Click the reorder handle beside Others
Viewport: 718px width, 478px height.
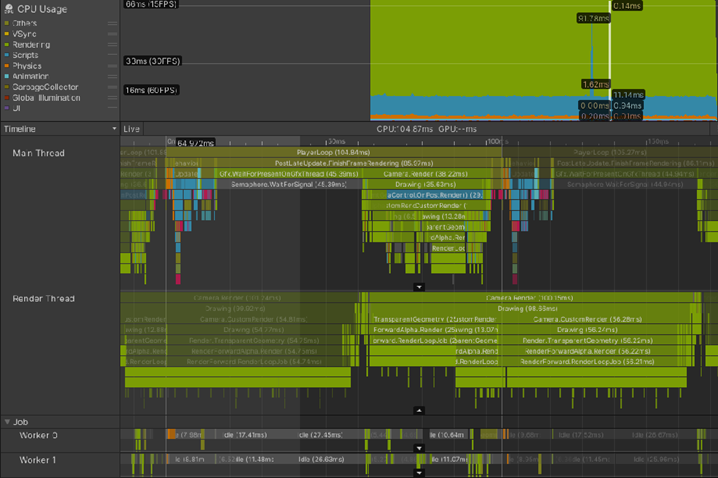[x=112, y=23]
